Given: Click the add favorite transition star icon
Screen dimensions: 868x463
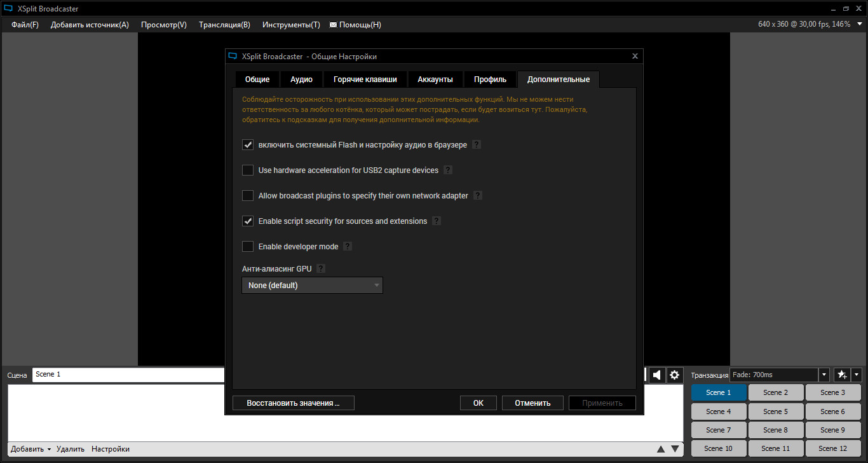Looking at the screenshot, I should 842,375.
